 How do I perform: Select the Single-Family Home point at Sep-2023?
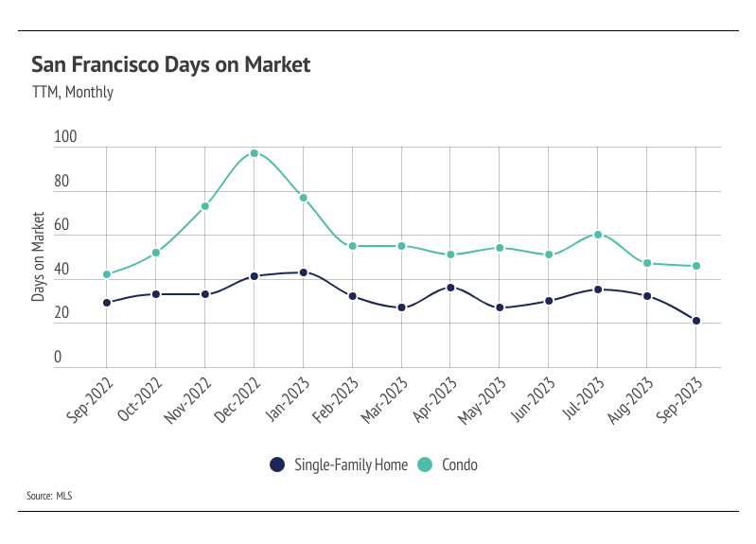[696, 321]
